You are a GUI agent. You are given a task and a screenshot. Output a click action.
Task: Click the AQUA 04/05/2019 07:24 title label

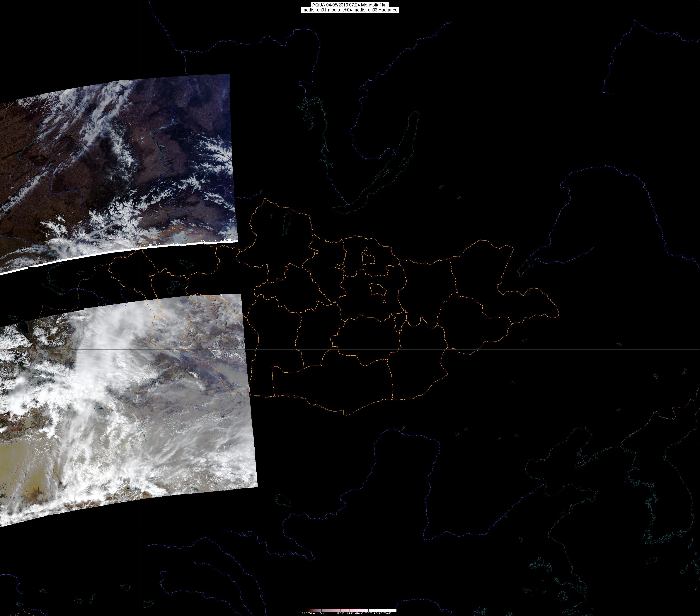tap(350, 5)
